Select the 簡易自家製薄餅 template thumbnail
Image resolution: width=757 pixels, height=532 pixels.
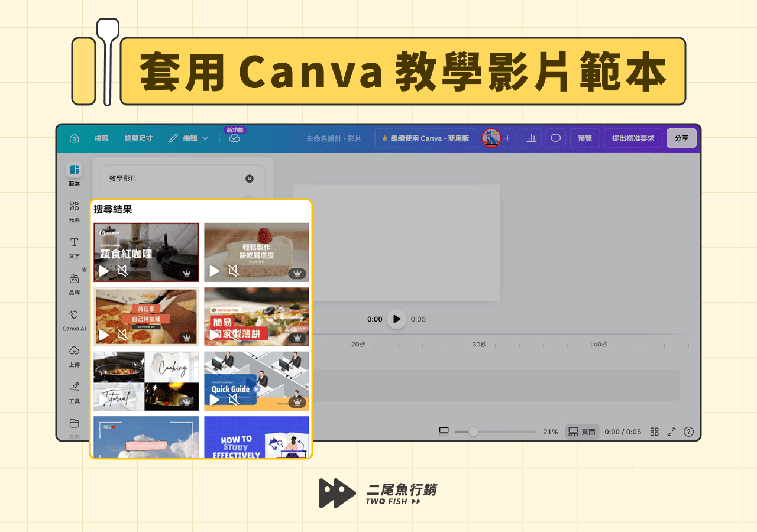tap(257, 317)
